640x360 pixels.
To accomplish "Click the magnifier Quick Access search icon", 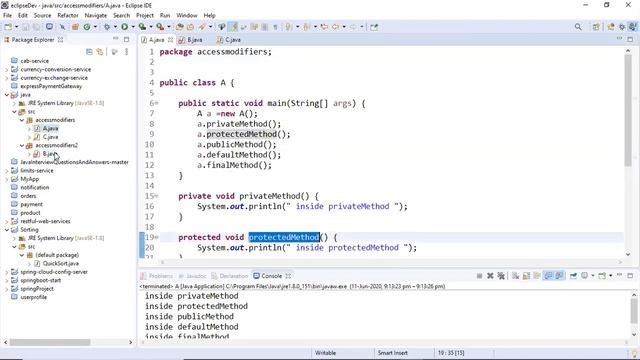I will coord(578,27).
